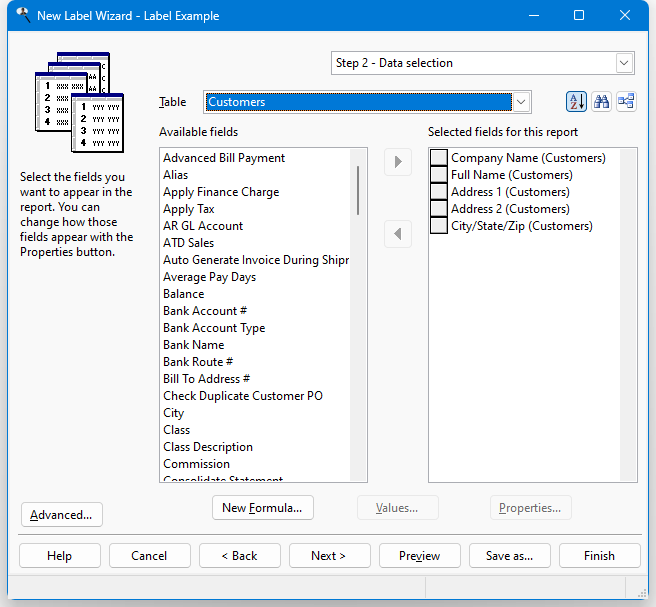656x607 pixels.
Task: Select Advanced Bill Payment in Available fields
Action: click(224, 158)
